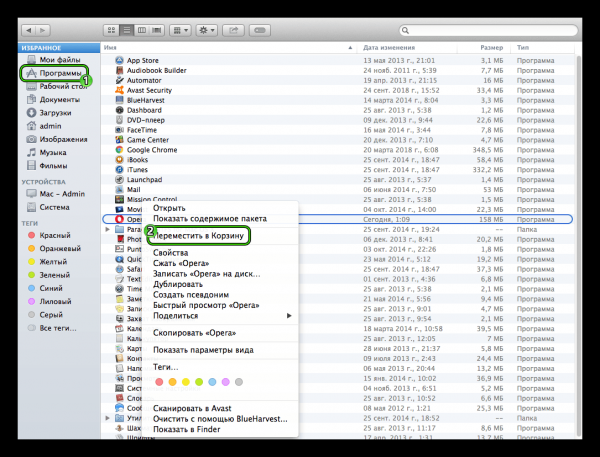Switch to icon view mode
This screenshot has width=600, height=457.
point(111,30)
